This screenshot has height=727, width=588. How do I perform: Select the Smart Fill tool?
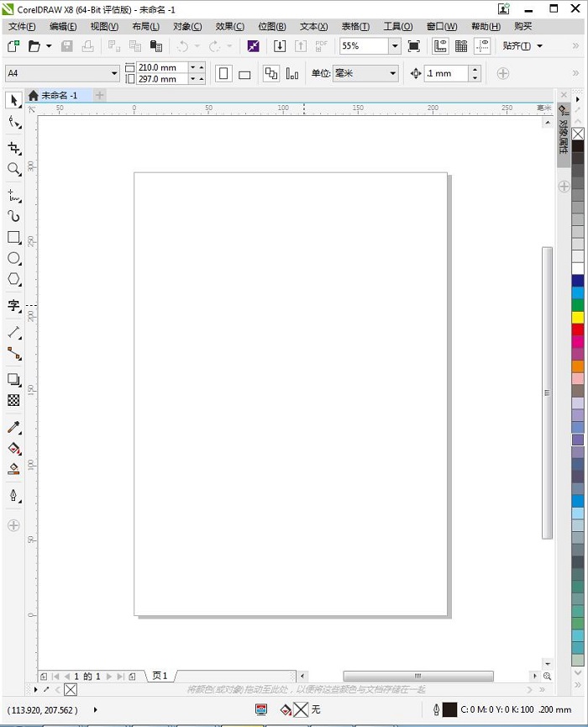pos(14,469)
